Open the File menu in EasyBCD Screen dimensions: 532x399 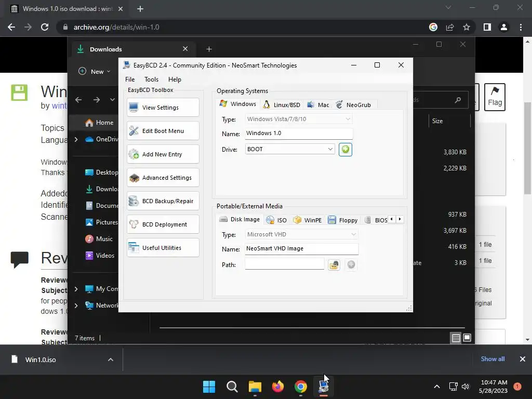pos(129,79)
